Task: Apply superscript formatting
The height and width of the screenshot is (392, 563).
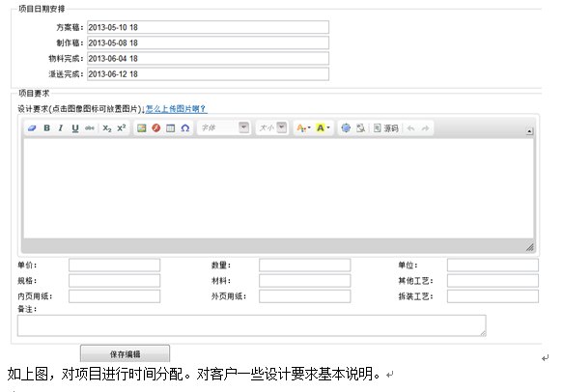Action: tap(122, 127)
